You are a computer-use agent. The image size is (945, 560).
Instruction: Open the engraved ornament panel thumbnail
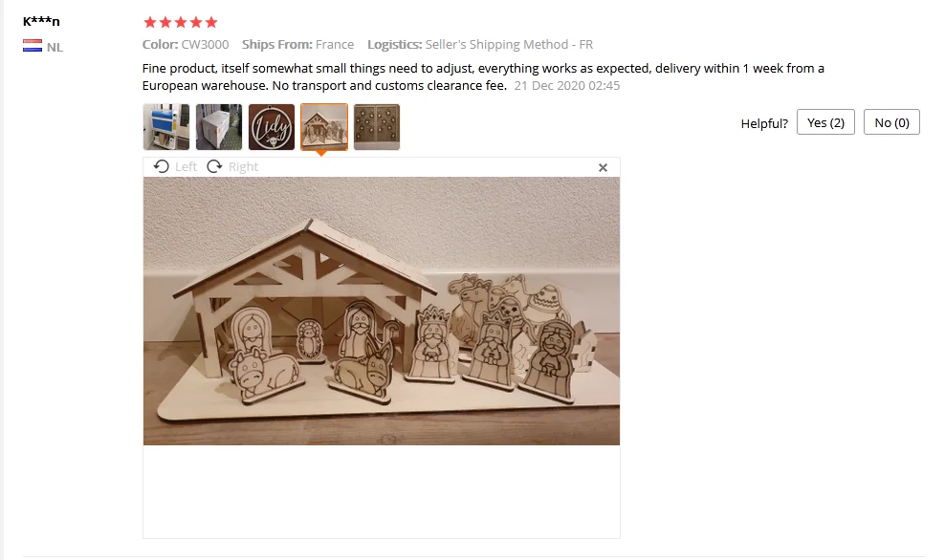[377, 126]
